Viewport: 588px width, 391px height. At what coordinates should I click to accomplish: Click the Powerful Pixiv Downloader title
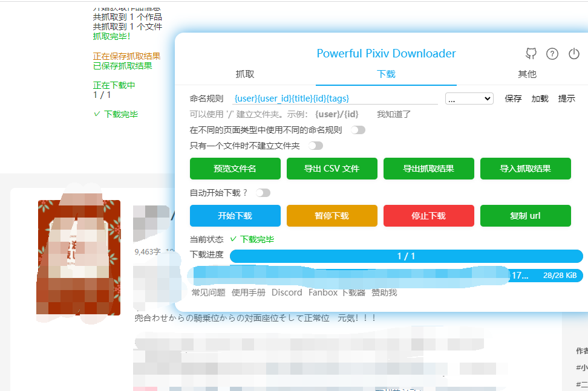386,54
